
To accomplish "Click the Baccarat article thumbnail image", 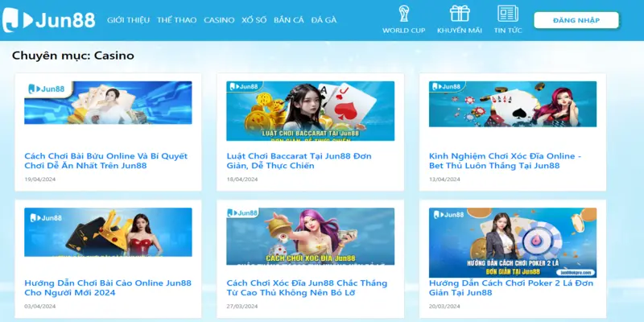I will (311, 111).
